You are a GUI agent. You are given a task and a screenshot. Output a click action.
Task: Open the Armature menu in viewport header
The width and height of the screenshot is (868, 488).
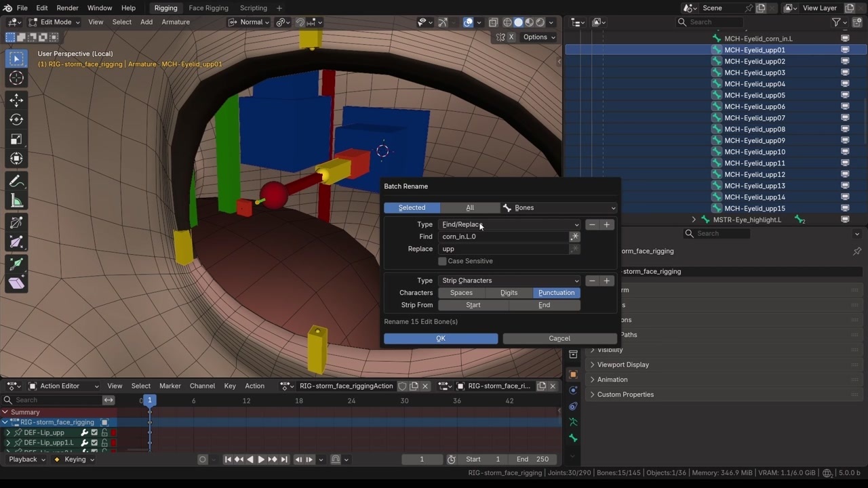tap(175, 22)
